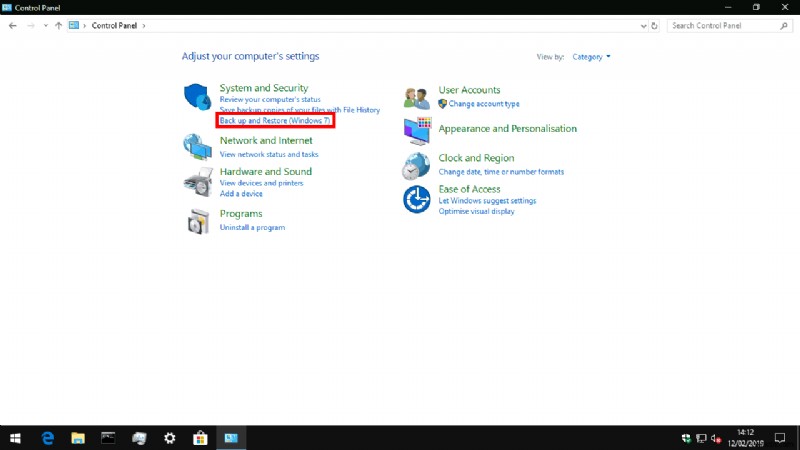Click the volume speaker tray icon
The width and height of the screenshot is (800, 450).
coord(716,438)
